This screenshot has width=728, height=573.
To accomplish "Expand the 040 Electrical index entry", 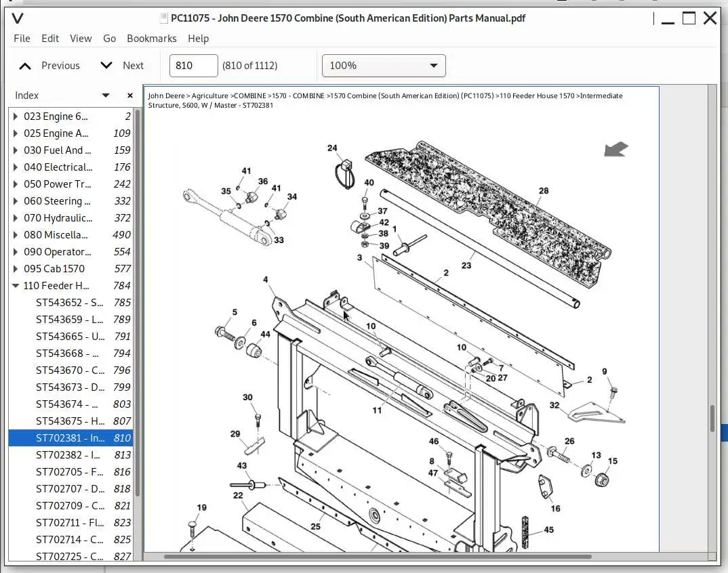I will 16,167.
